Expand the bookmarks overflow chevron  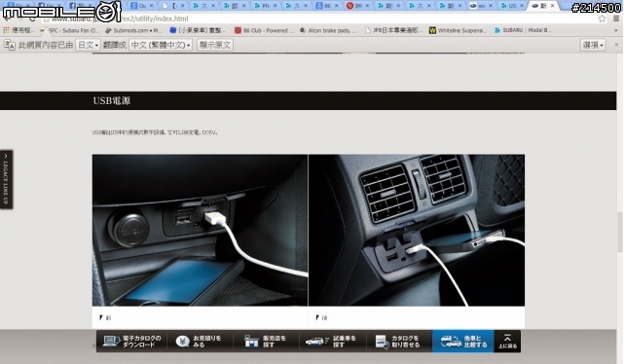coord(616,30)
